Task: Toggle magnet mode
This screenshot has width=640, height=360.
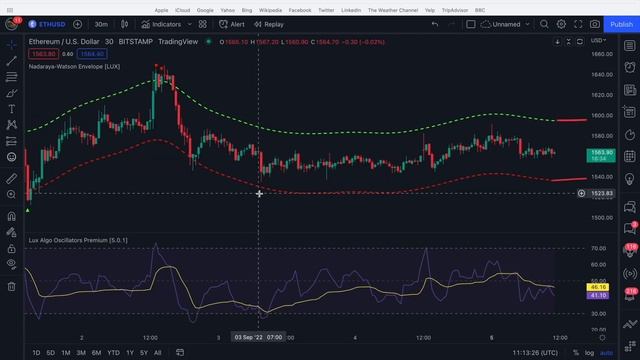Action: pyautogui.click(x=11, y=216)
